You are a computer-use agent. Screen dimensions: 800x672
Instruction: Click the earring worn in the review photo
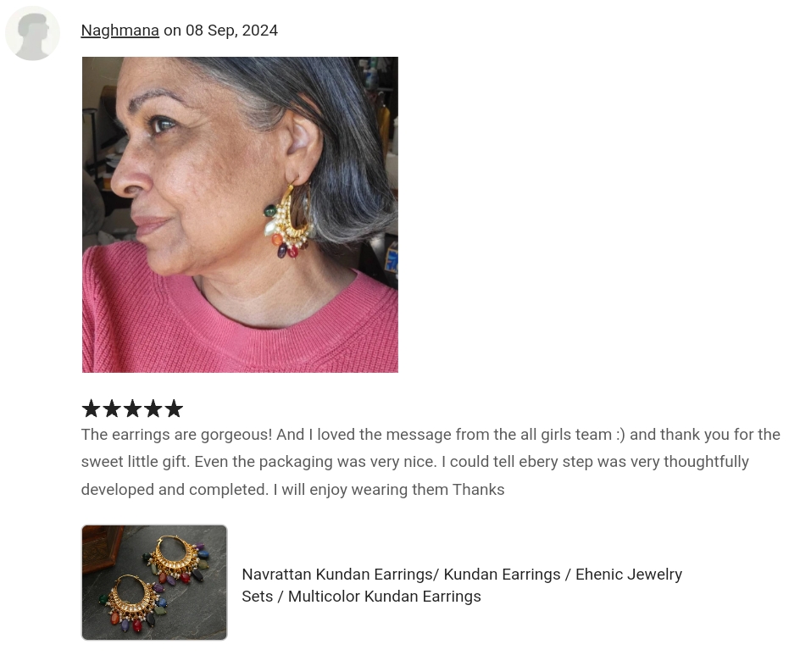(x=288, y=221)
